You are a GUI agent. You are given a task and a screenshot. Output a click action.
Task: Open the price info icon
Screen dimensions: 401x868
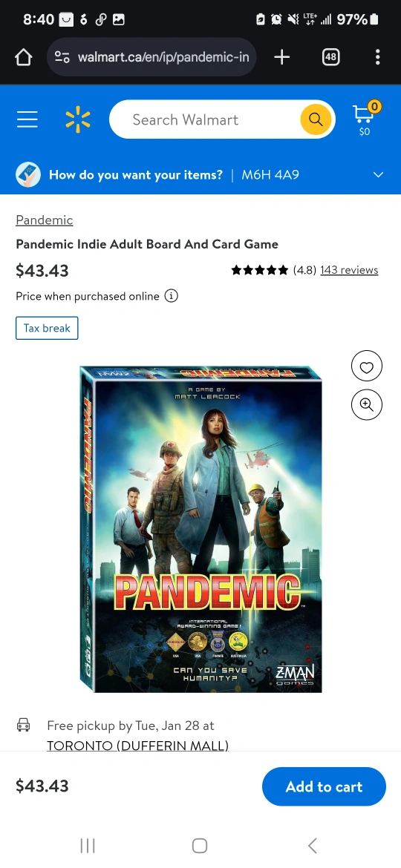coord(171,296)
